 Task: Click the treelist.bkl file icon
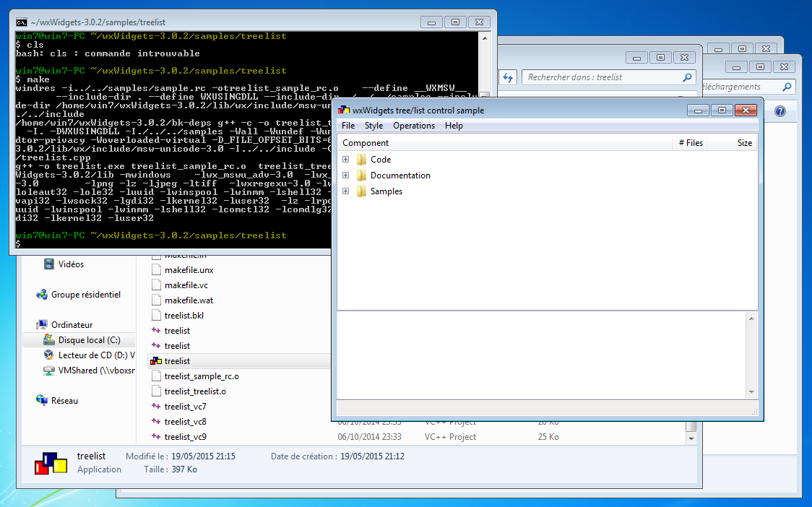(156, 316)
